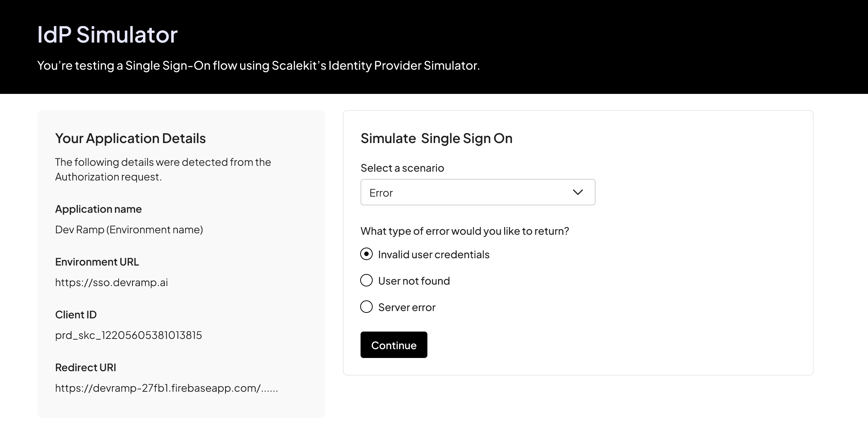This screenshot has height=446, width=868.
Task: Click the "Application name" label
Action: [x=98, y=209]
